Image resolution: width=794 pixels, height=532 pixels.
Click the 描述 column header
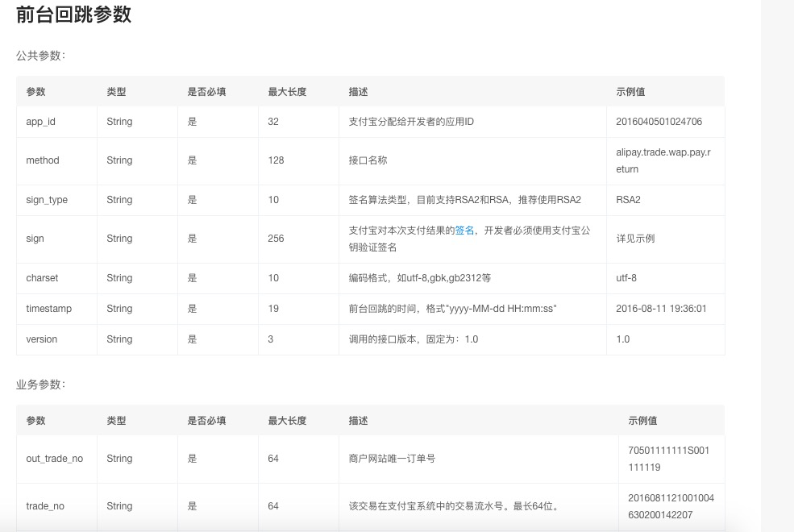pos(357,91)
